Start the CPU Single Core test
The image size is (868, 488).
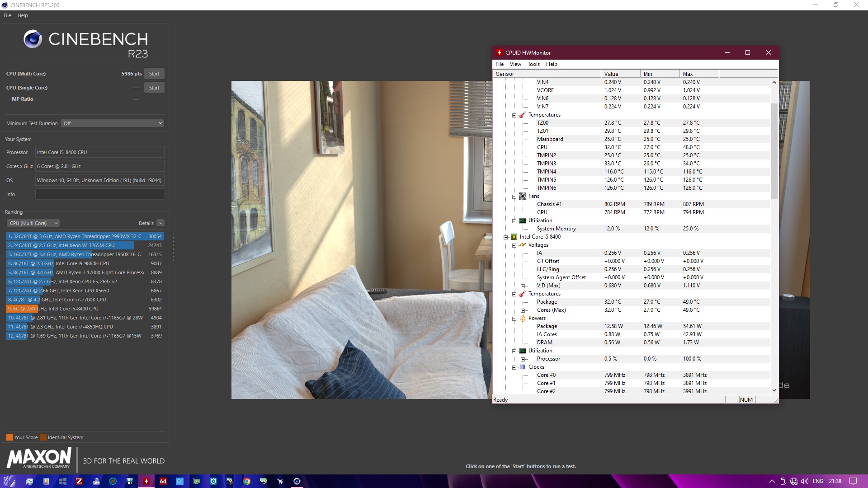(x=154, y=88)
